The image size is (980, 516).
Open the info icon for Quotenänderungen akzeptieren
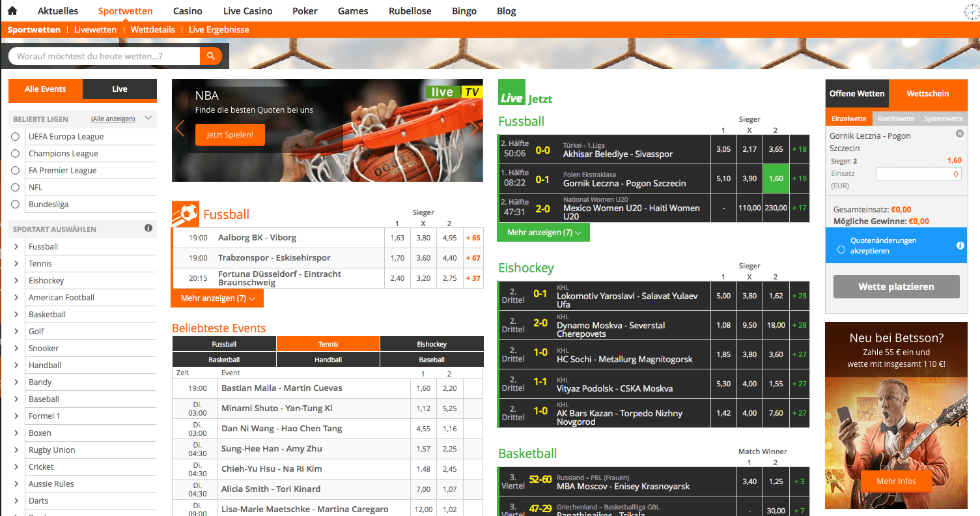[960, 246]
